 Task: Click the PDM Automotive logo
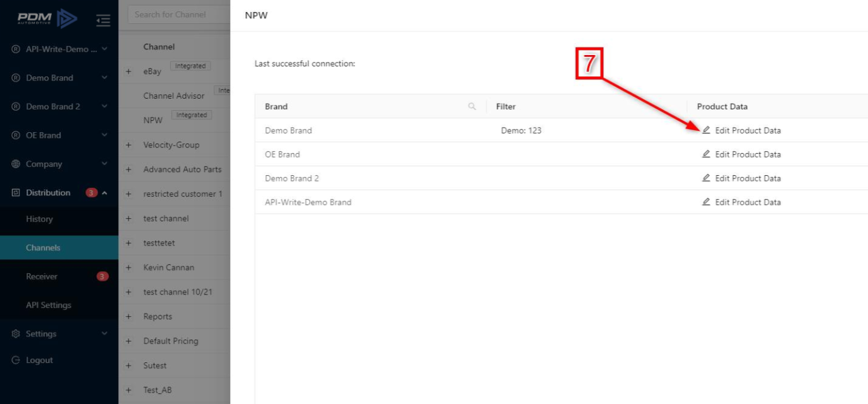47,19
